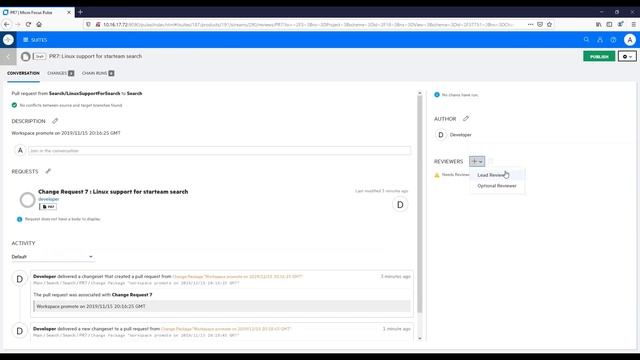
Task: Click the Pocket save icon in address bar
Action: click(x=540, y=24)
